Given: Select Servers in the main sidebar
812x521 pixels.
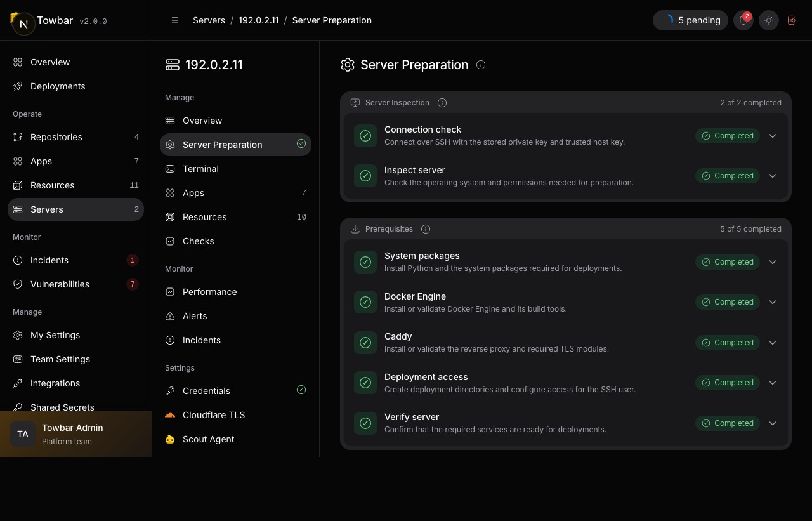Looking at the screenshot, I should (x=75, y=209).
